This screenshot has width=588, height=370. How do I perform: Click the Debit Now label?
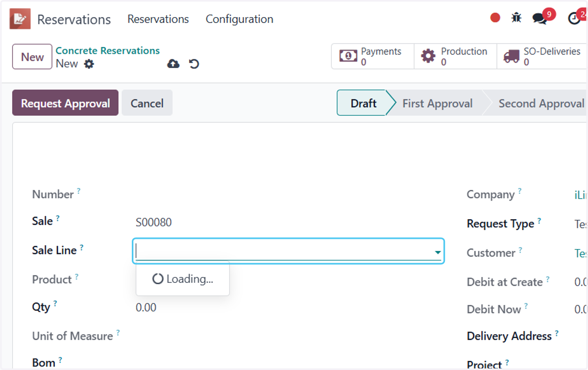click(x=494, y=309)
